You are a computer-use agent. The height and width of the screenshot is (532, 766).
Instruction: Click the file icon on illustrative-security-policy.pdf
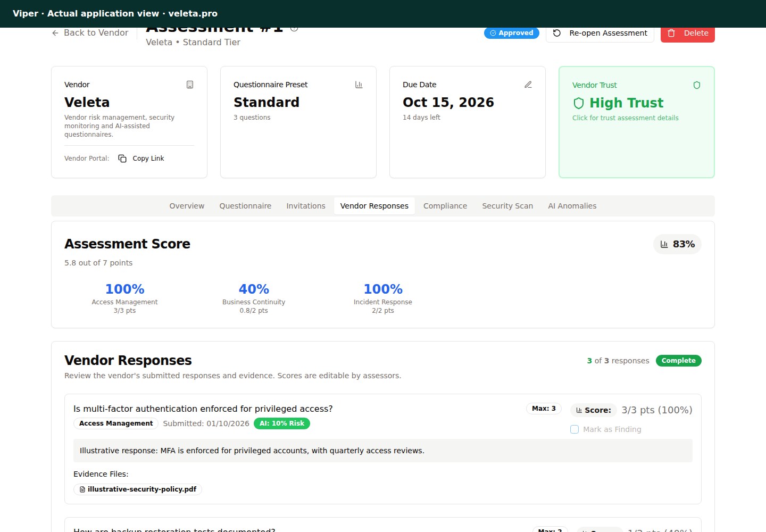pyautogui.click(x=82, y=489)
